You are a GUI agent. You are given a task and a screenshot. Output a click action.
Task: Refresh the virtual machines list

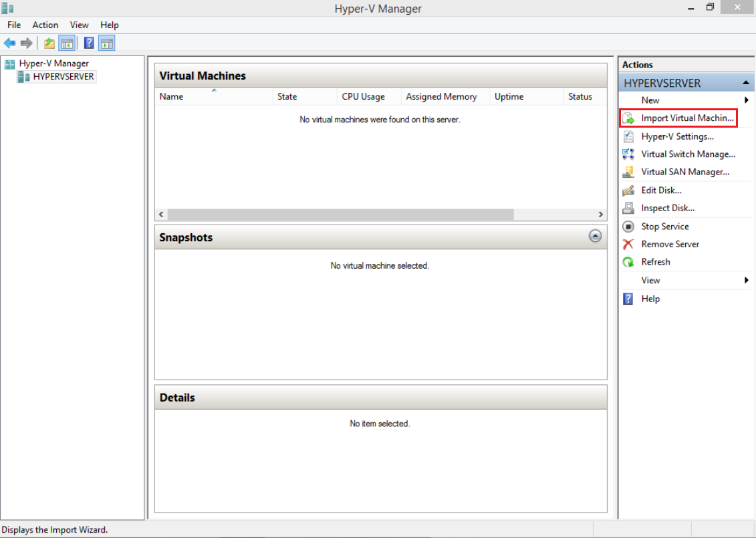point(656,261)
